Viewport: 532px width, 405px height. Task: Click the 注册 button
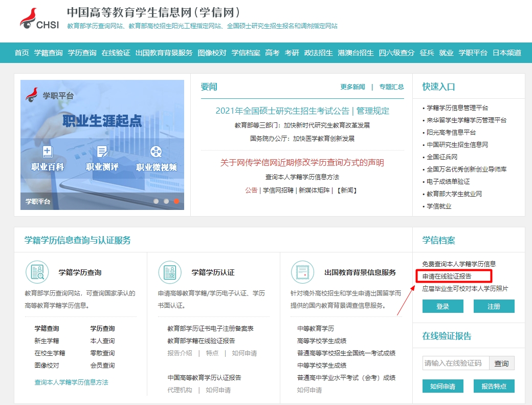(494, 306)
